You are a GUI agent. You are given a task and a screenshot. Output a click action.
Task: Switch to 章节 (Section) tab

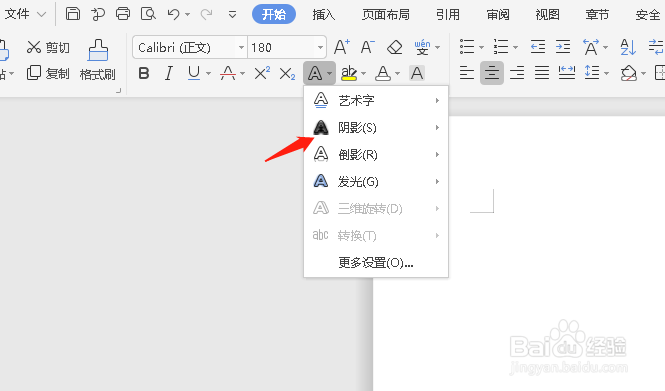point(597,14)
